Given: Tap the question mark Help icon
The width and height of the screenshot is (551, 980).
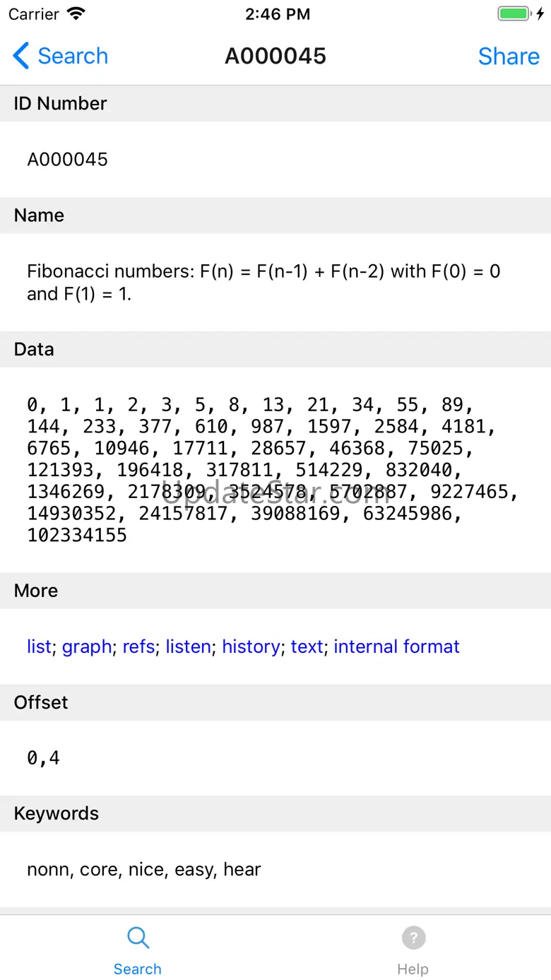Looking at the screenshot, I should [413, 938].
